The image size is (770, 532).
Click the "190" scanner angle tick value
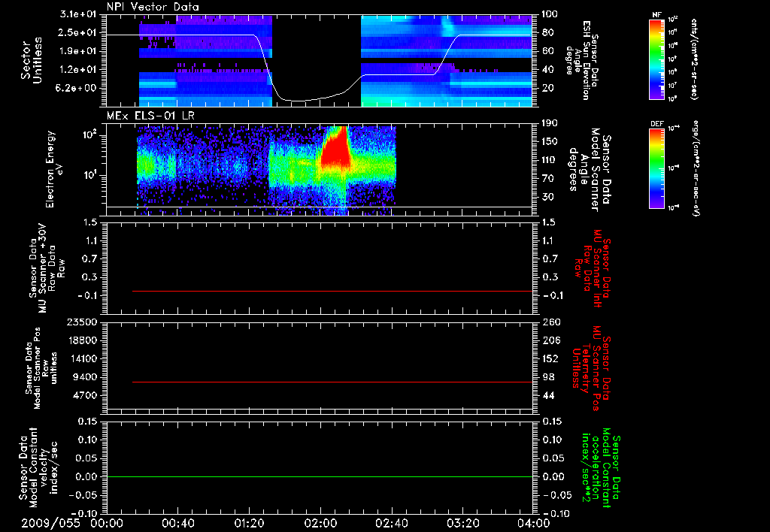click(x=550, y=123)
